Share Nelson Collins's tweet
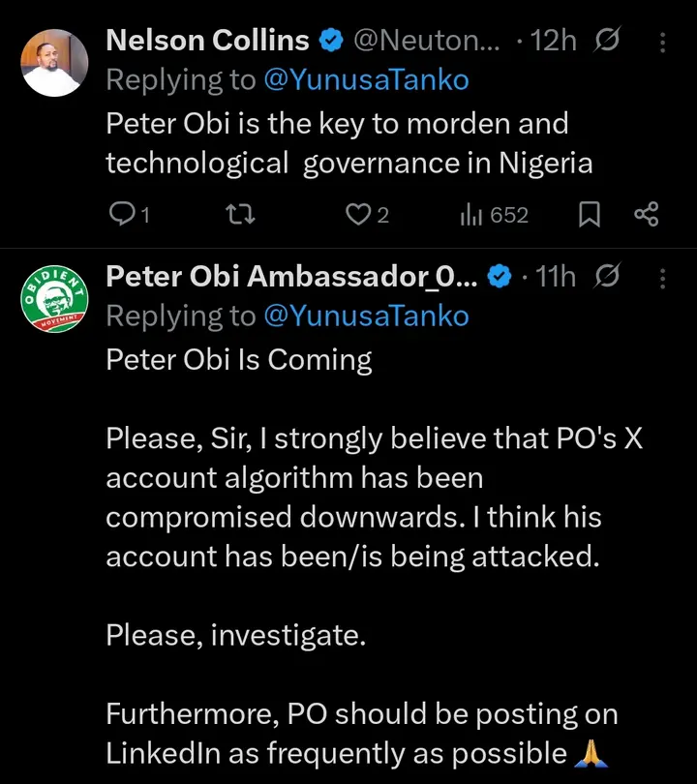The image size is (697, 784). (646, 215)
